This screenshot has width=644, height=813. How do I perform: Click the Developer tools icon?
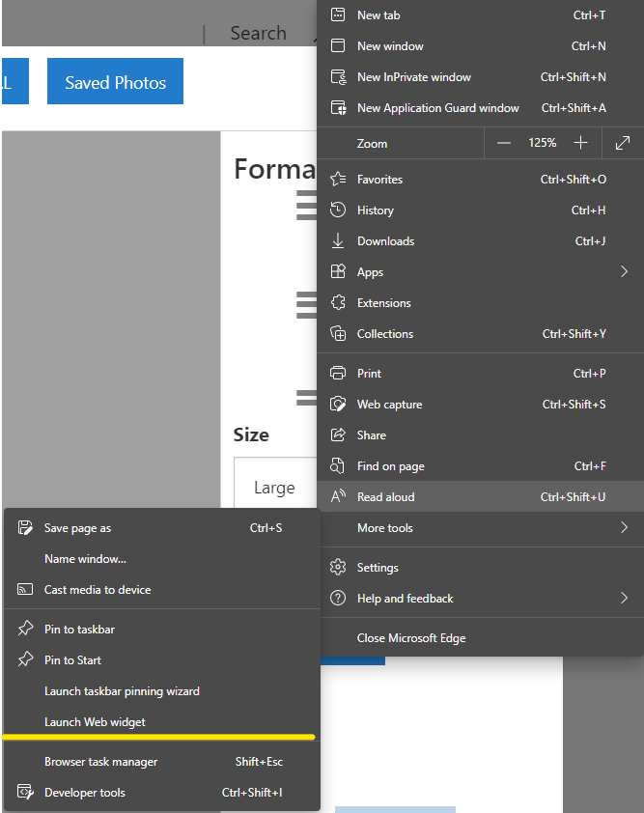[x=25, y=793]
